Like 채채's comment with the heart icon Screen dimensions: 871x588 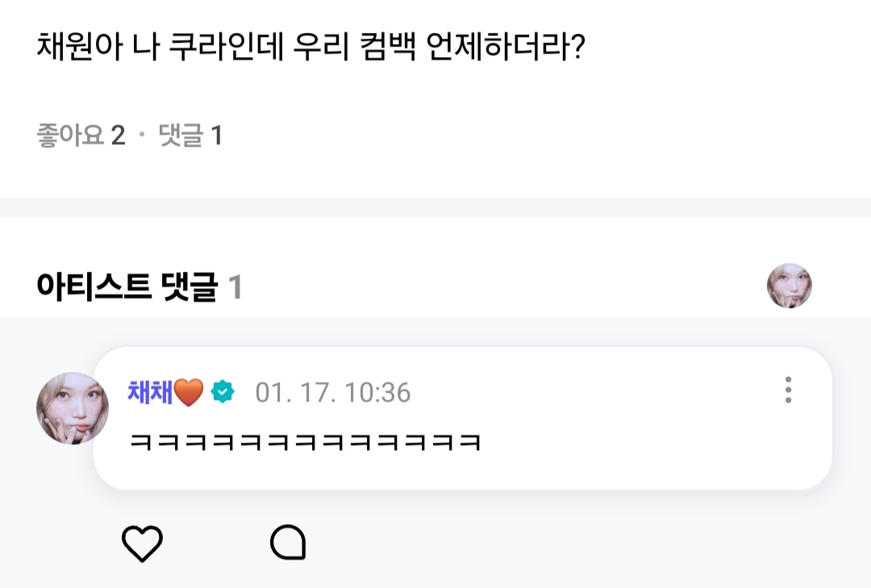(142, 544)
